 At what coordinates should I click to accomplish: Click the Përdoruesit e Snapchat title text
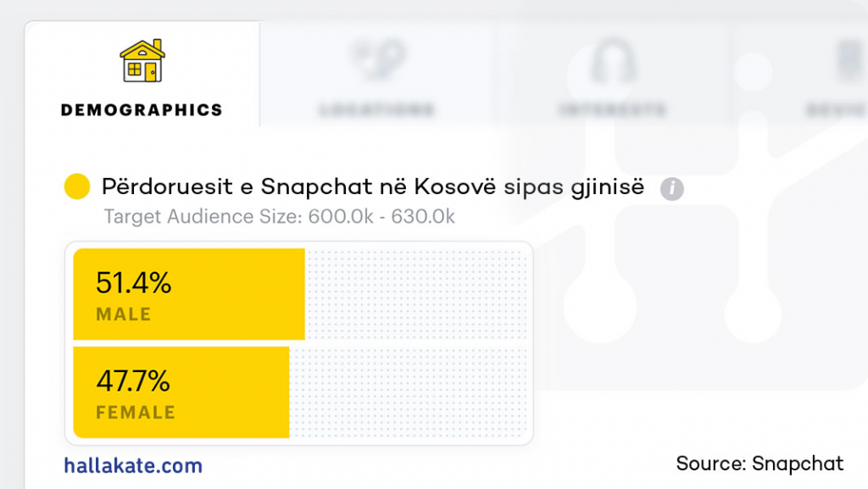pyautogui.click(x=373, y=187)
